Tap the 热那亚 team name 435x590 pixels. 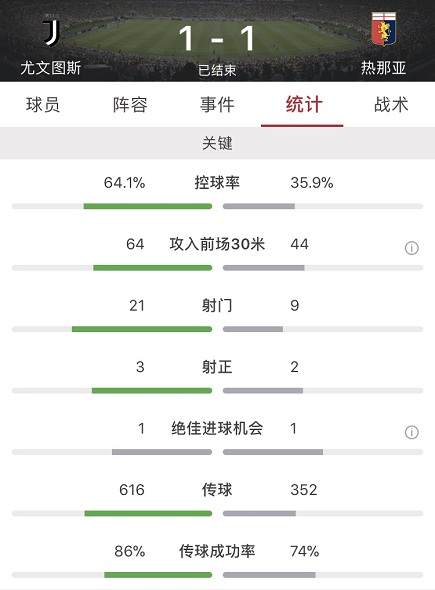click(383, 68)
